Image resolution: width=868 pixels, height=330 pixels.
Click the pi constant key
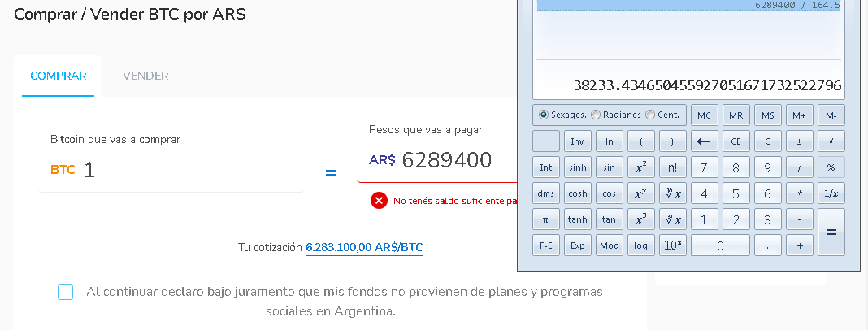point(546,219)
